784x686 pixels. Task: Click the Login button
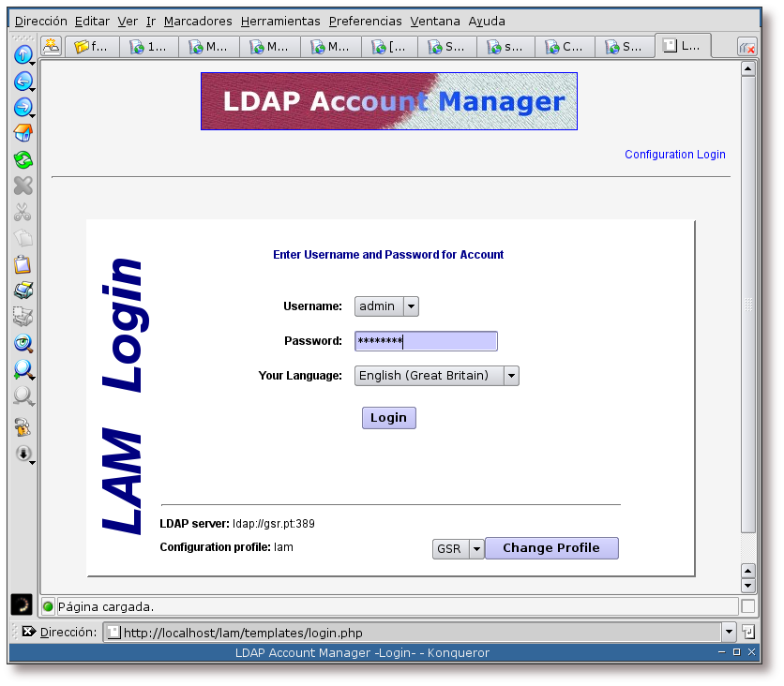tap(388, 418)
